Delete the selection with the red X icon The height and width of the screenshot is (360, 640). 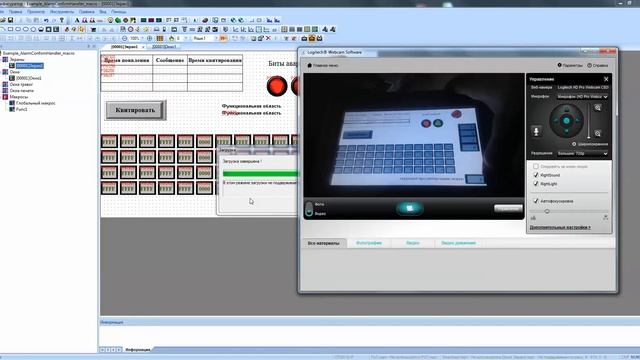pyautogui.click(x=268, y=38)
